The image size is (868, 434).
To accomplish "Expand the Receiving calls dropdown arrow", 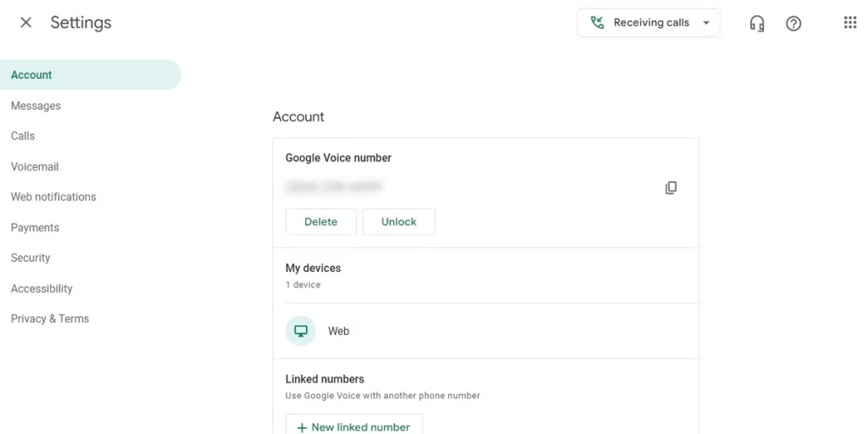I will click(706, 23).
